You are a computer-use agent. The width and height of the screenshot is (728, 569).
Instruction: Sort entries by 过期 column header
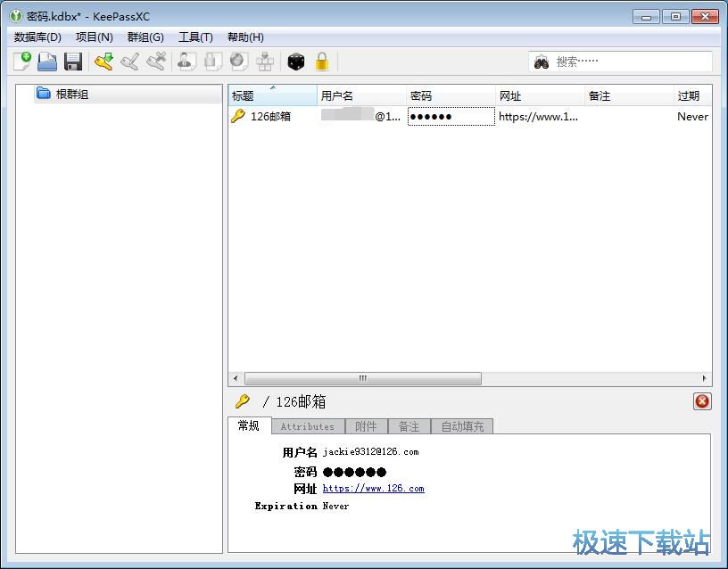[692, 95]
